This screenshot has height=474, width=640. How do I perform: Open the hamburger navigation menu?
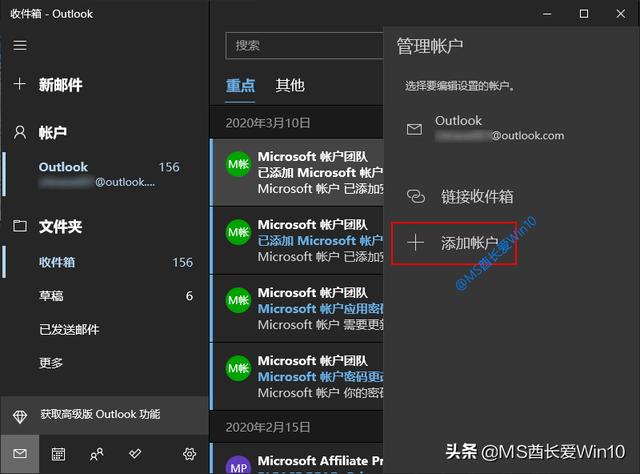click(20, 45)
